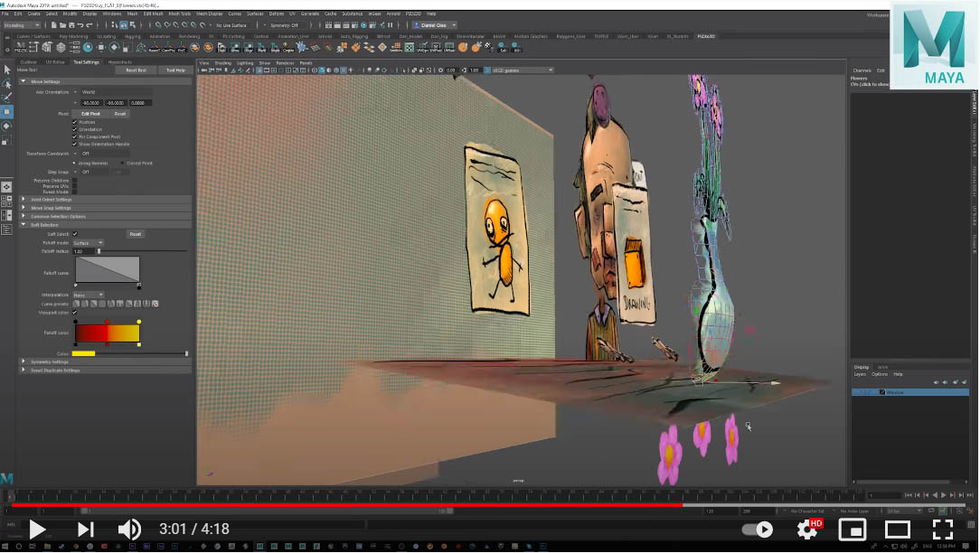Screen dimensions: 980x553
Task: Skip to the next video
Action: tap(85, 530)
